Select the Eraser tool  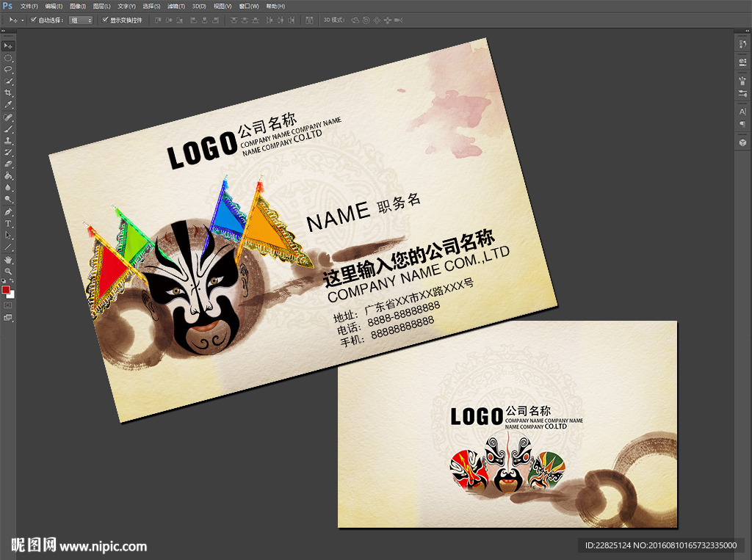pyautogui.click(x=8, y=164)
